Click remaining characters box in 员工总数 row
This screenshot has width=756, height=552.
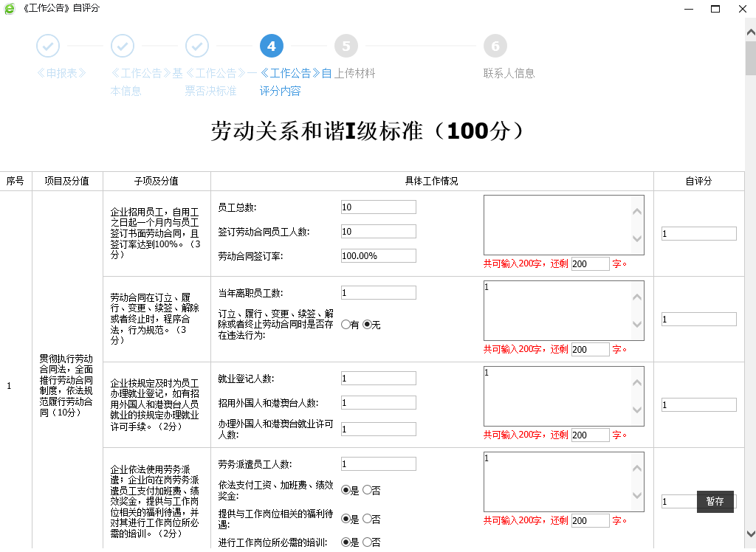[x=590, y=263]
